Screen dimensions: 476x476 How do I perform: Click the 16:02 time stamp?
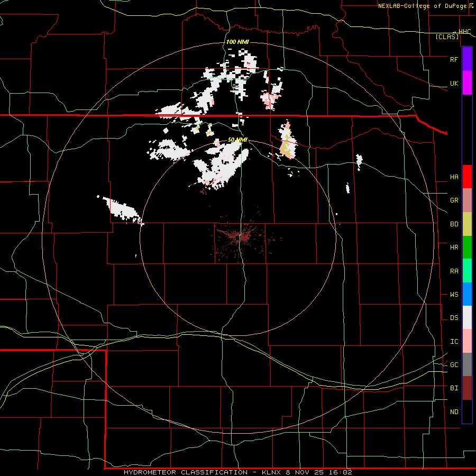click(340, 472)
